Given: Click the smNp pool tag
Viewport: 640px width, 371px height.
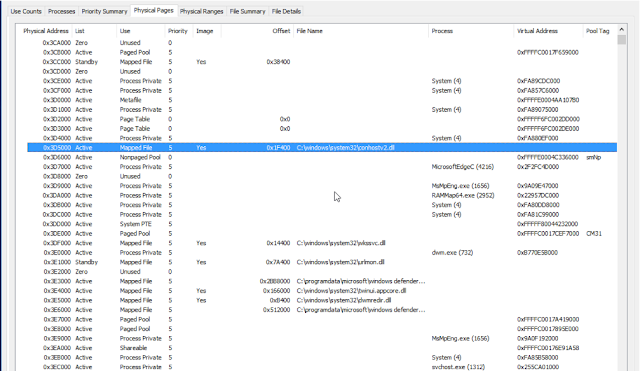Looking at the screenshot, I should coord(593,157).
